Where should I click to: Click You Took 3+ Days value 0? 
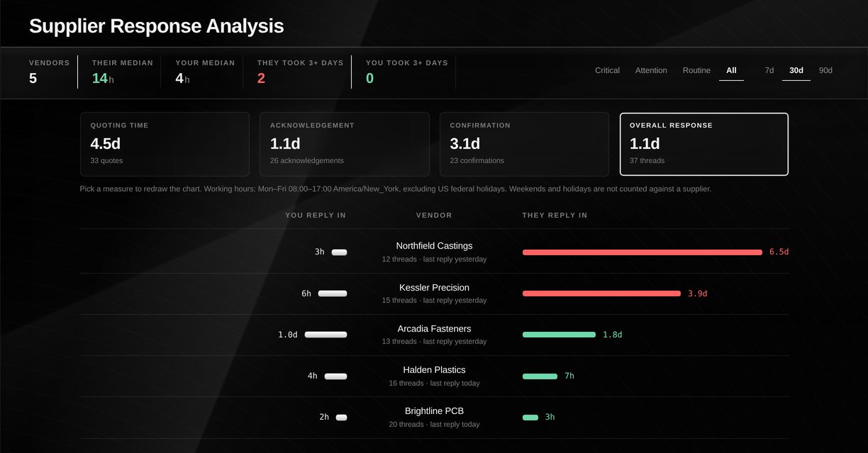tap(369, 79)
